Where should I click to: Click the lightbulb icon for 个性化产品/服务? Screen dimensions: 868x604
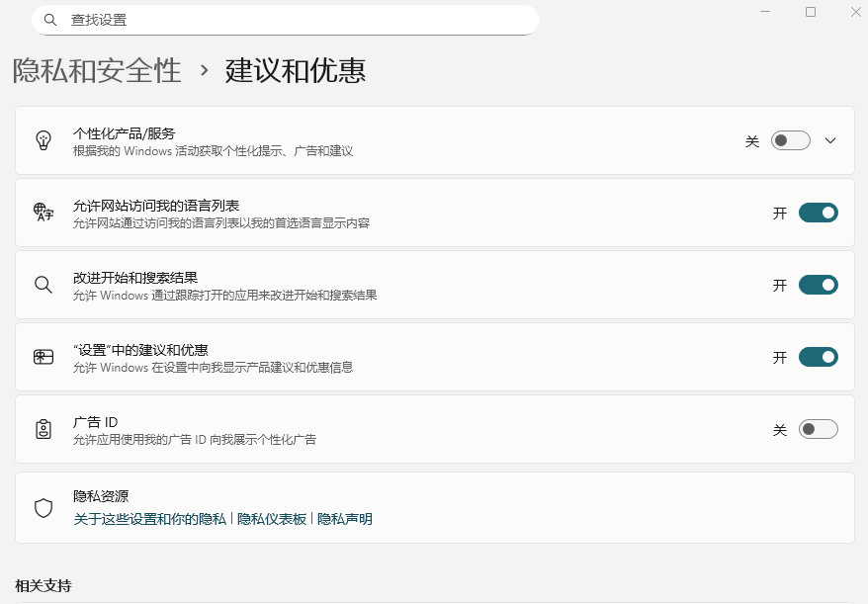[x=43, y=140]
